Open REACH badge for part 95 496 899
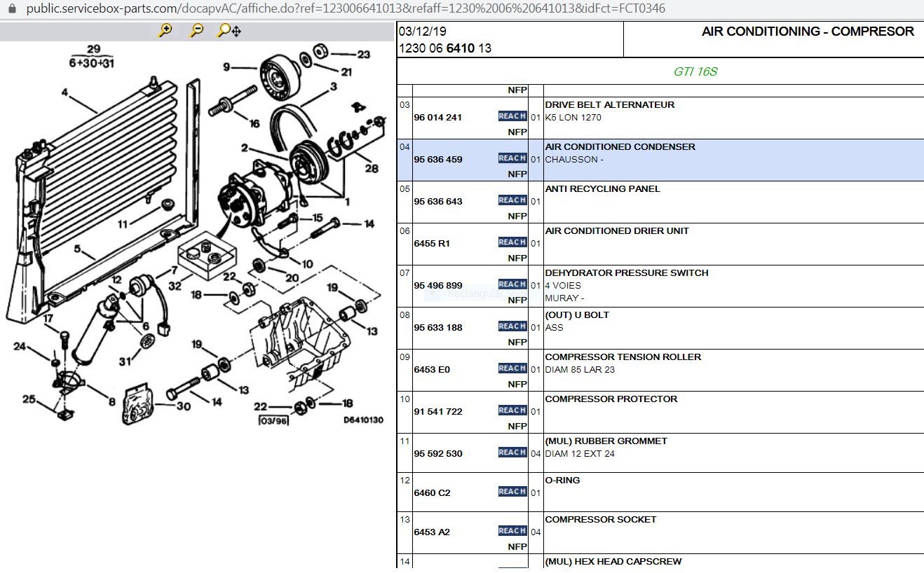 click(512, 284)
